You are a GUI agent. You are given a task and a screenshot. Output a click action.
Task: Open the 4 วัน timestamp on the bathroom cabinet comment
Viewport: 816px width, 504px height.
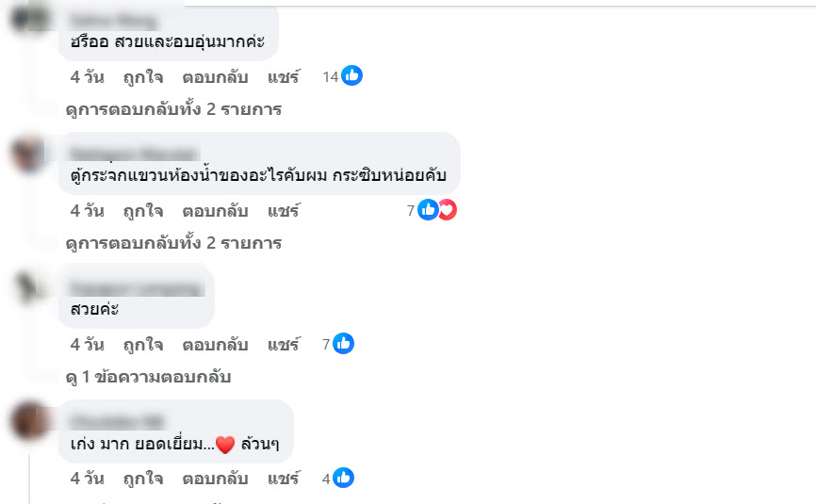pos(88,210)
